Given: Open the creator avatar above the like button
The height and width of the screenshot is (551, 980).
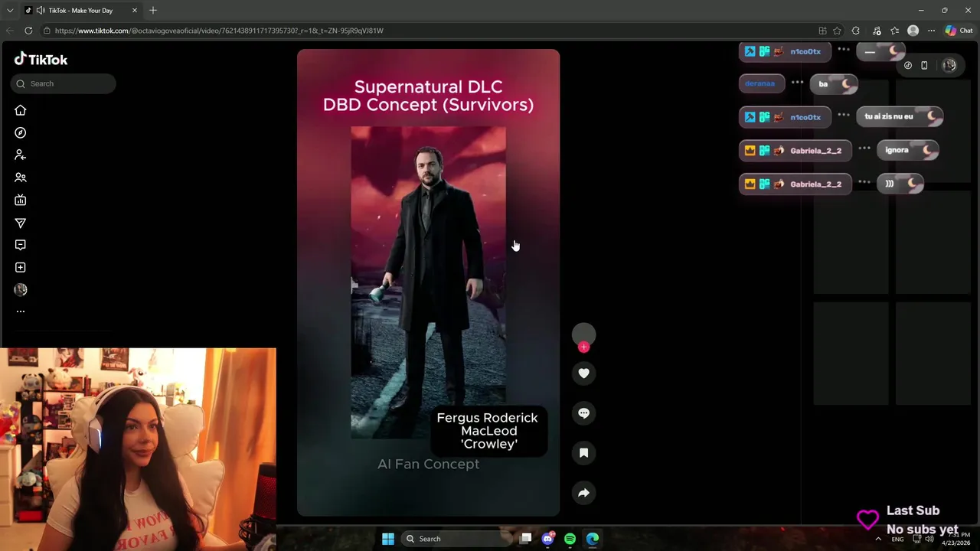Looking at the screenshot, I should point(583,334).
